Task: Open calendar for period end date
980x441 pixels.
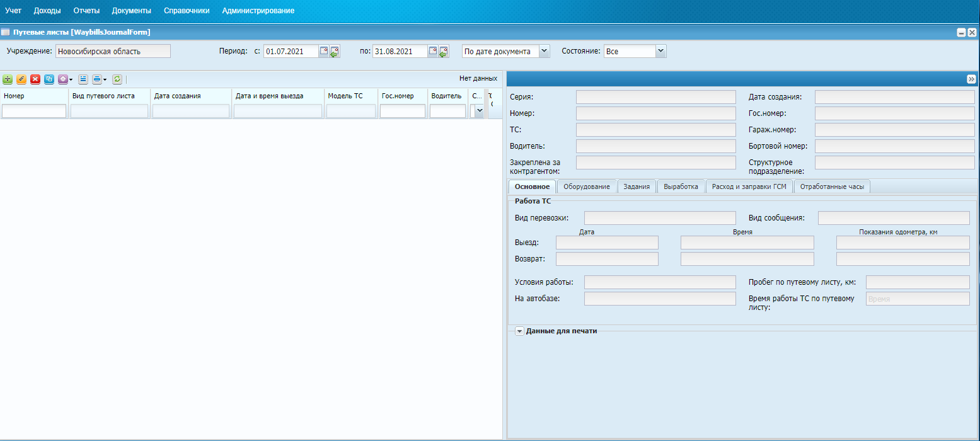Action: coord(433,51)
